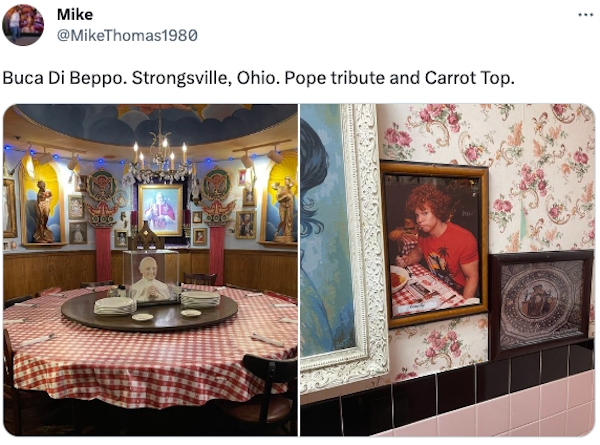Open the three-dot more options menu
Viewport: 600px width, 445px height.
pyautogui.click(x=585, y=15)
